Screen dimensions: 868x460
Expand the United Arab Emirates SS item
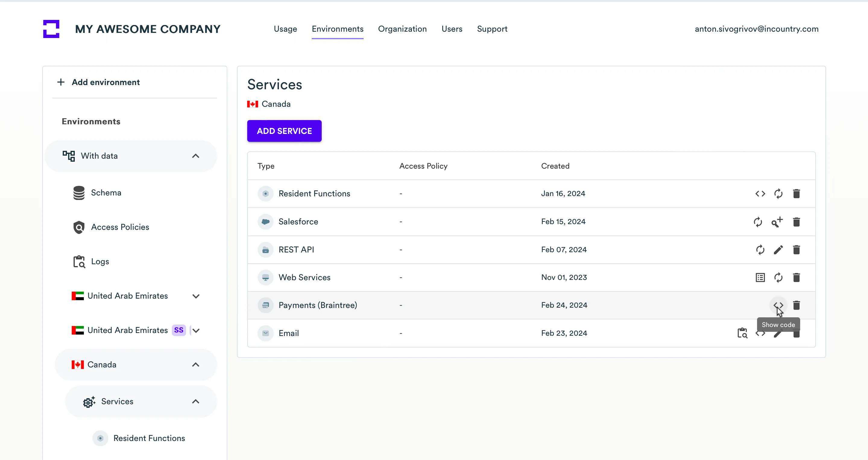[196, 331]
